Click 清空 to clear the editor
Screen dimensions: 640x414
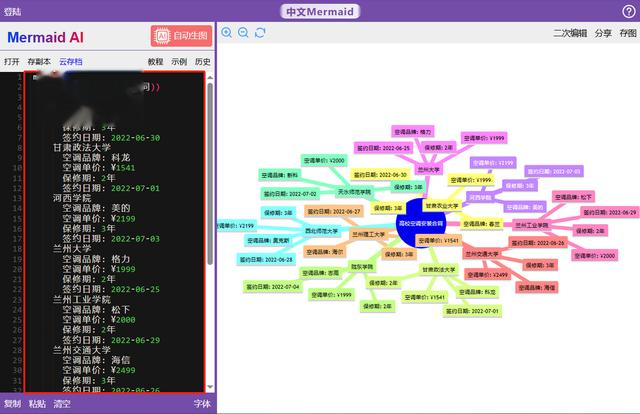[x=62, y=404]
